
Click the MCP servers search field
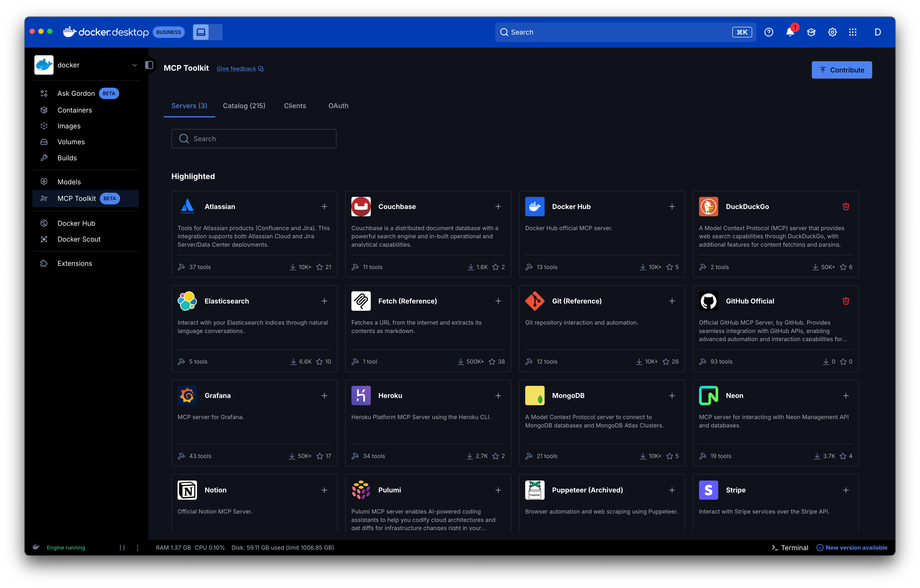(x=254, y=139)
